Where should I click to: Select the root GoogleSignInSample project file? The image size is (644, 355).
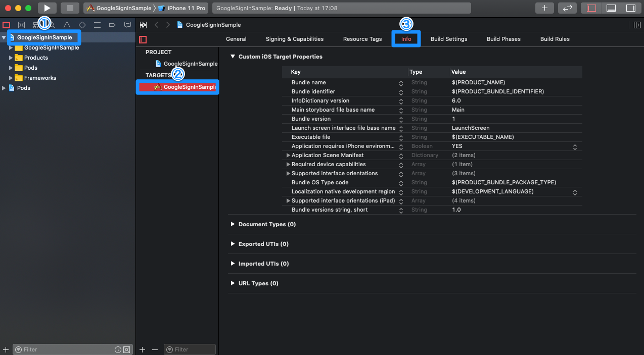(x=44, y=37)
